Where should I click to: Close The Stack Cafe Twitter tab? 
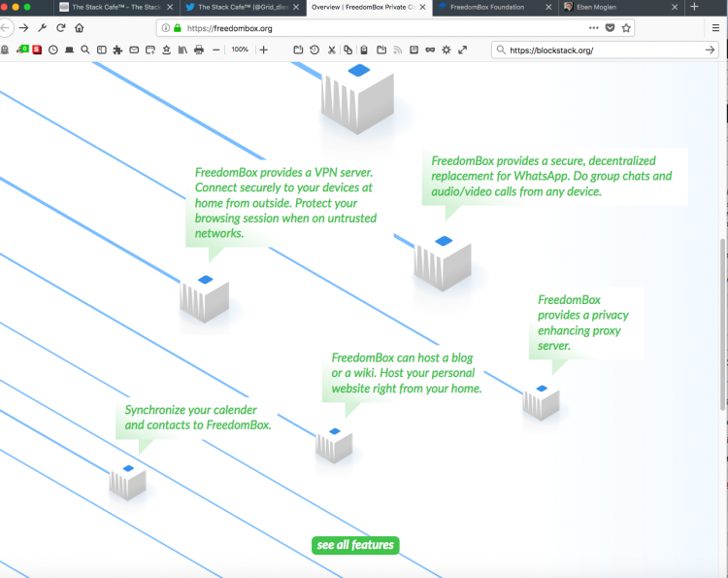[296, 8]
